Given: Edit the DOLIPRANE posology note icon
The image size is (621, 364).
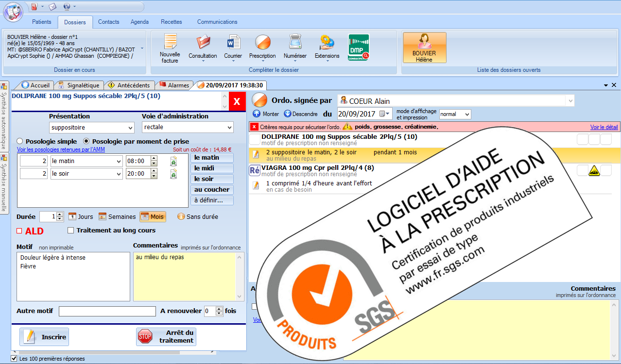Looking at the screenshot, I should [256, 155].
